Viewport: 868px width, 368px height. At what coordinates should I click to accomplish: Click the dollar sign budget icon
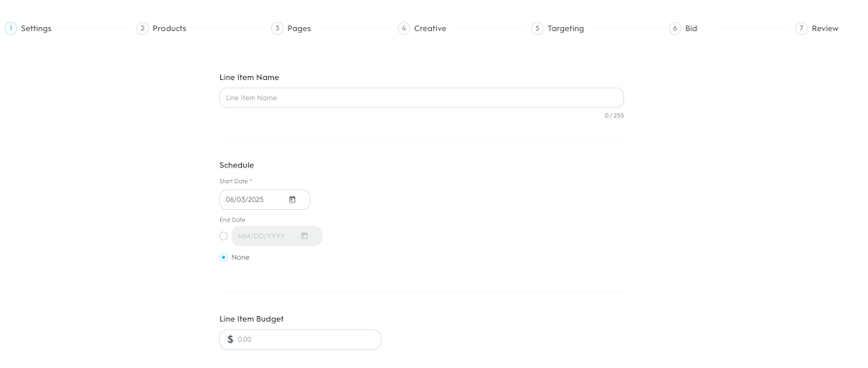click(231, 339)
